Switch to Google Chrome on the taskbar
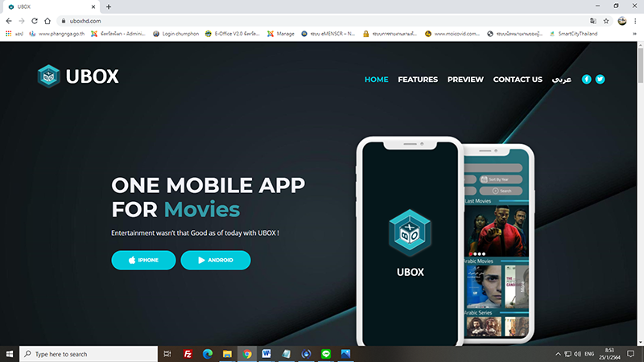The height and width of the screenshot is (362, 644). pos(247,354)
